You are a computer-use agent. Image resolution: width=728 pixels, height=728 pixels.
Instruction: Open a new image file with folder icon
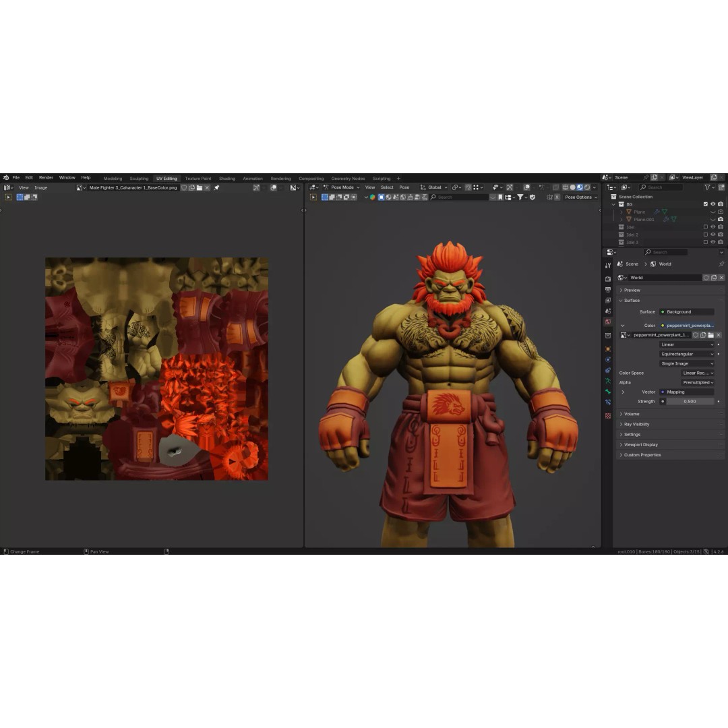pos(200,187)
